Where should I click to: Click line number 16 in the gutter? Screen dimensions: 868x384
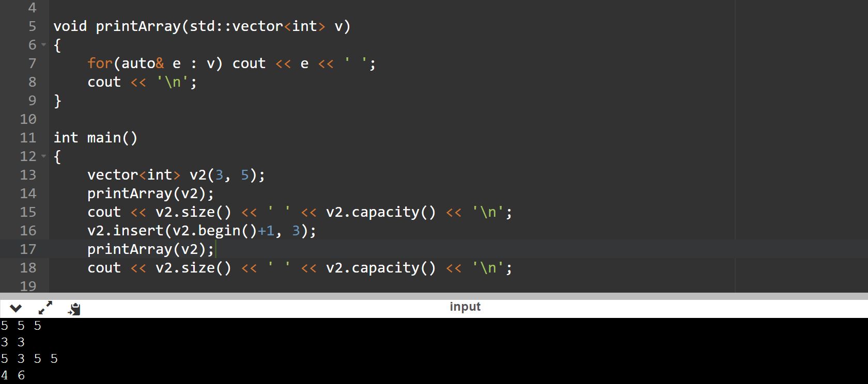pos(28,231)
